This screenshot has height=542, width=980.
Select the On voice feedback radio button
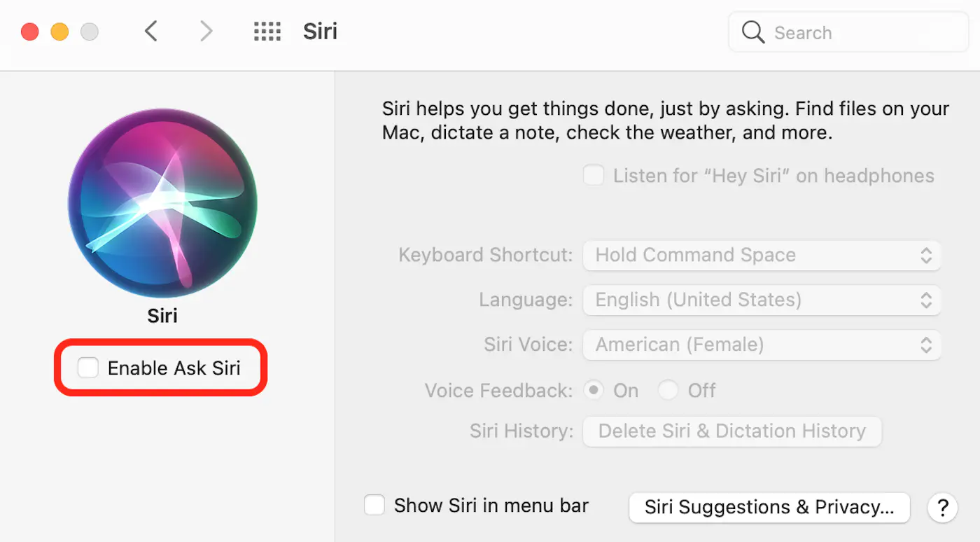[x=594, y=390]
